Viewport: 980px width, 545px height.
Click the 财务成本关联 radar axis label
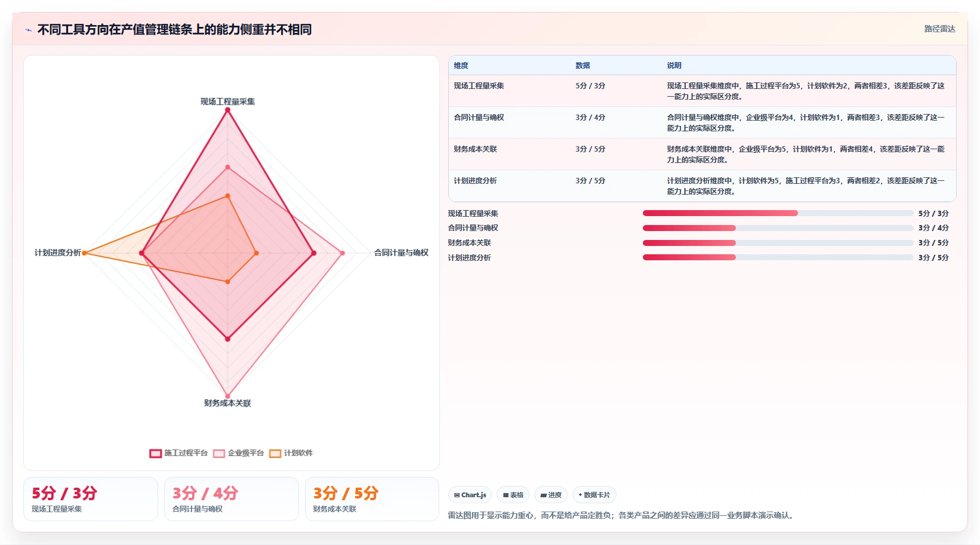pos(227,403)
